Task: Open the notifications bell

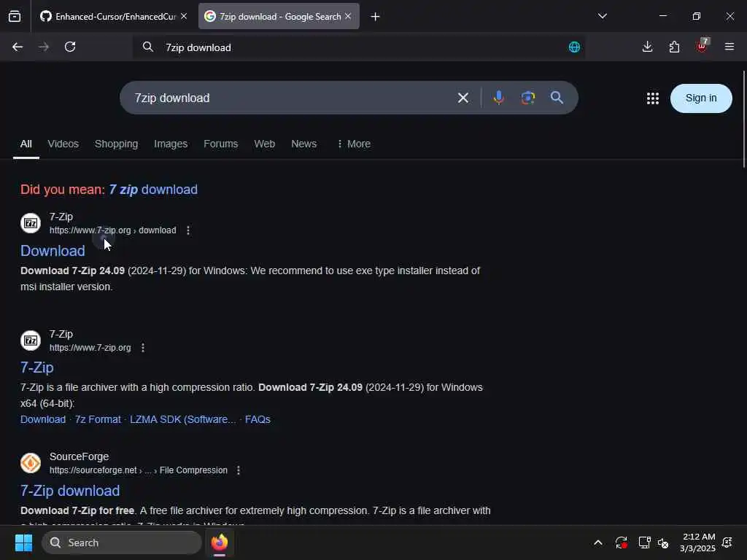Action: coord(727,542)
